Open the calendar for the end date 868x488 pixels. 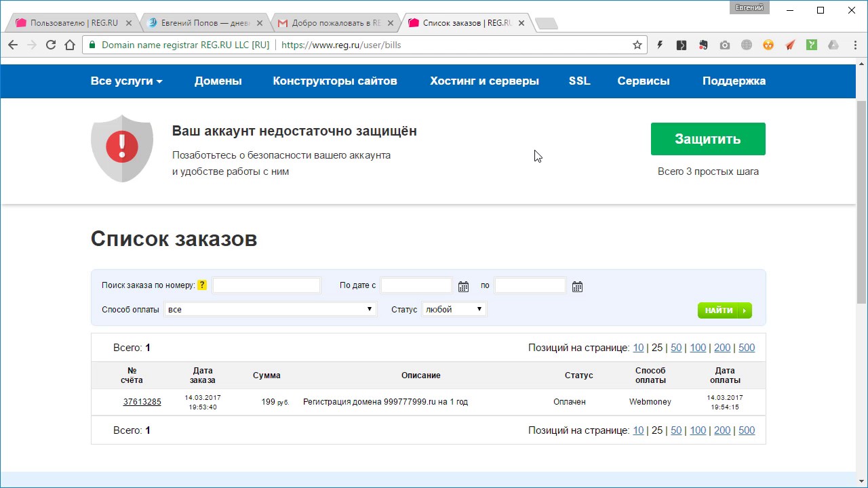pos(577,287)
